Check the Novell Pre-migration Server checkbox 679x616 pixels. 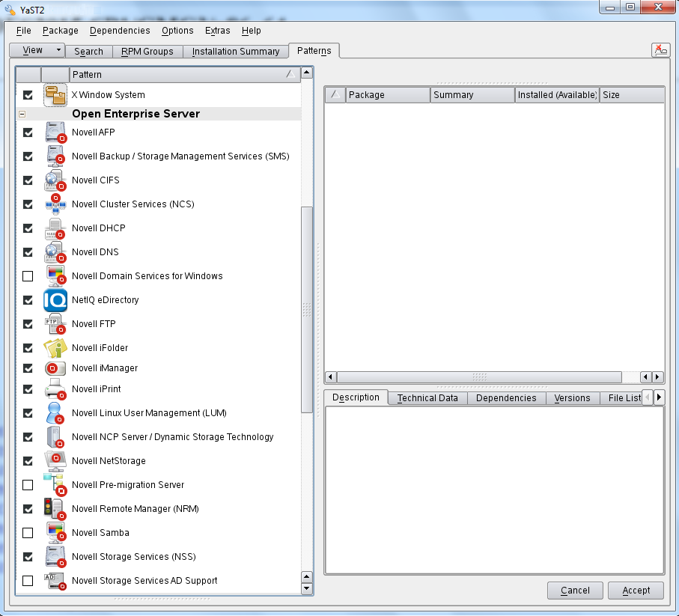[x=28, y=485]
